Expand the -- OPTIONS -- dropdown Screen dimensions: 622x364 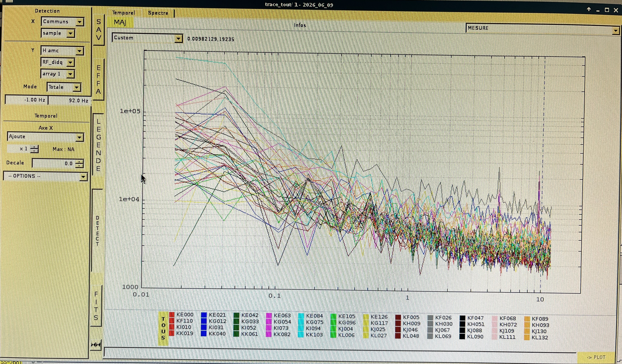point(45,176)
